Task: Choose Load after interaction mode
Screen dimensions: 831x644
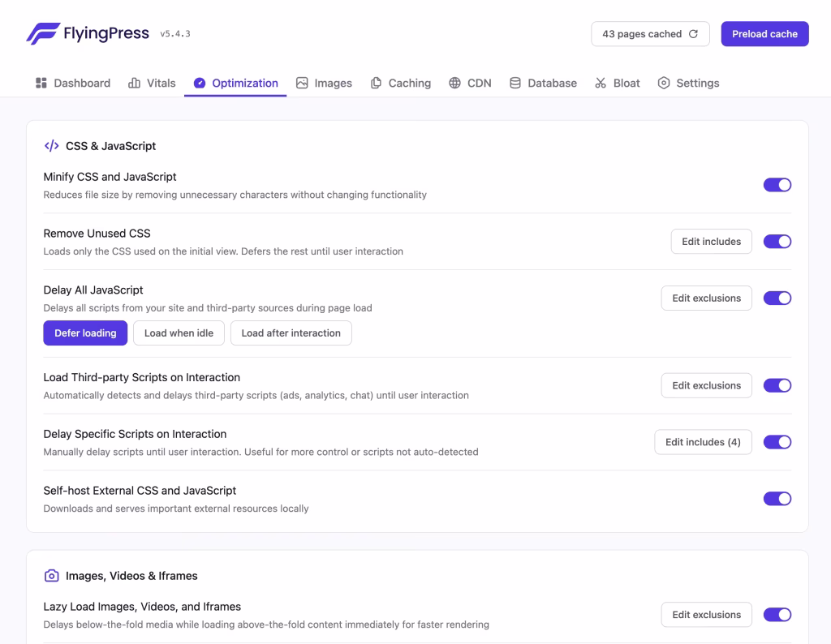Action: coord(291,333)
